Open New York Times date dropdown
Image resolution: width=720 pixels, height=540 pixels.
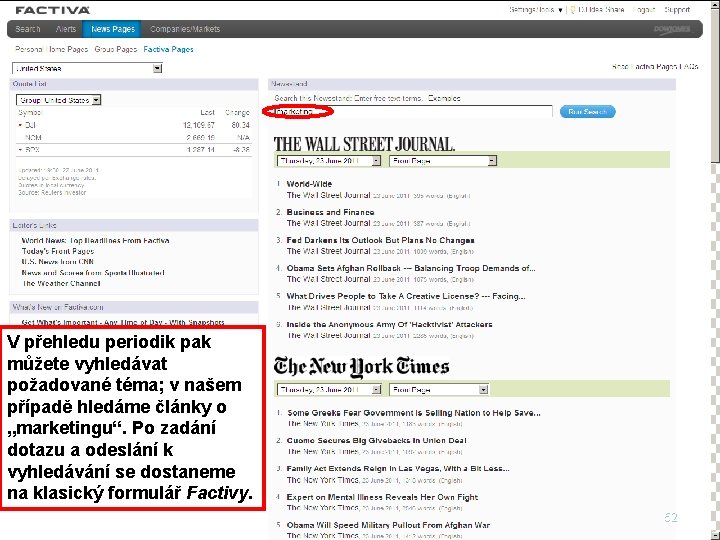click(329, 389)
